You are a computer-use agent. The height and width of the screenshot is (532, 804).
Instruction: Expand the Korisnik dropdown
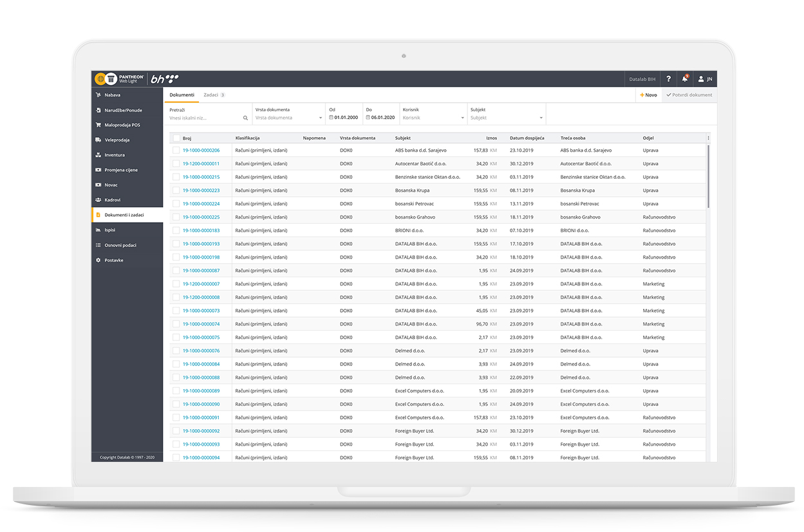pos(461,118)
